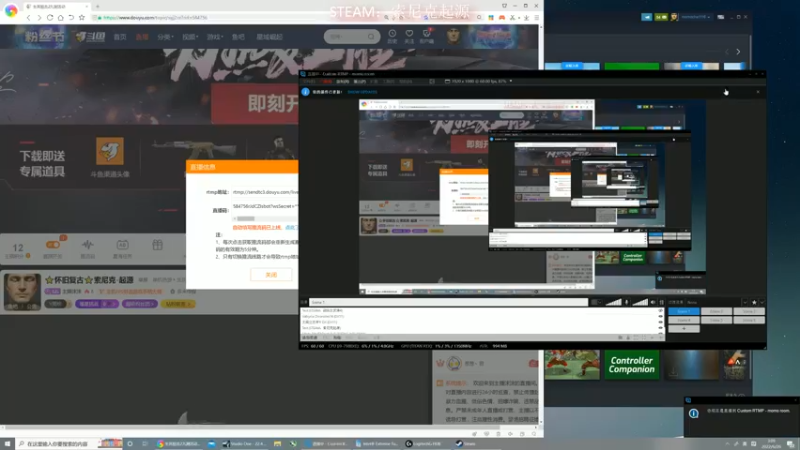800x450 pixels.
Task: Click 添加来源 in XSplit sources bar
Action: pos(310,338)
